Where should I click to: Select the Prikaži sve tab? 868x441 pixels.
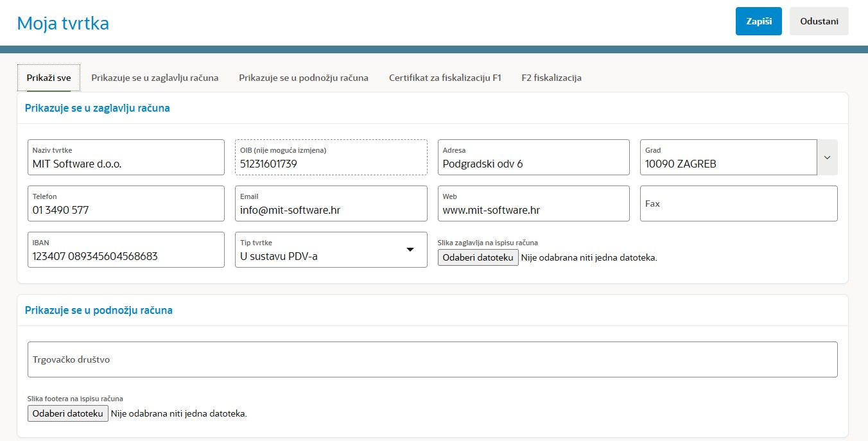point(49,78)
